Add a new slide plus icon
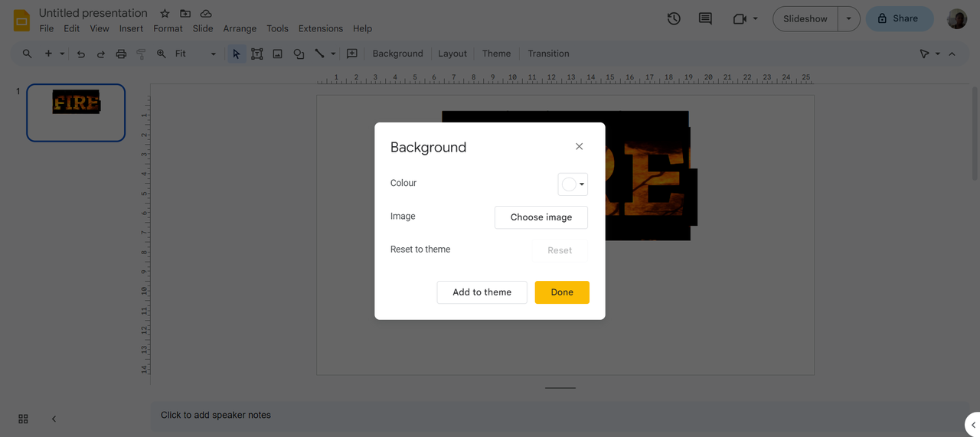The image size is (980, 437). click(48, 54)
